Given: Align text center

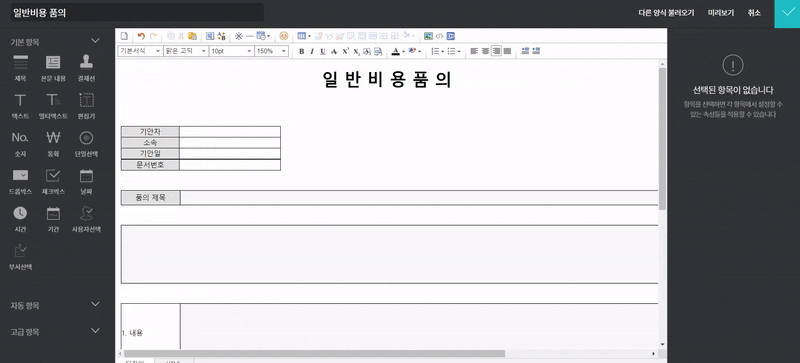Looking at the screenshot, I should coord(485,51).
